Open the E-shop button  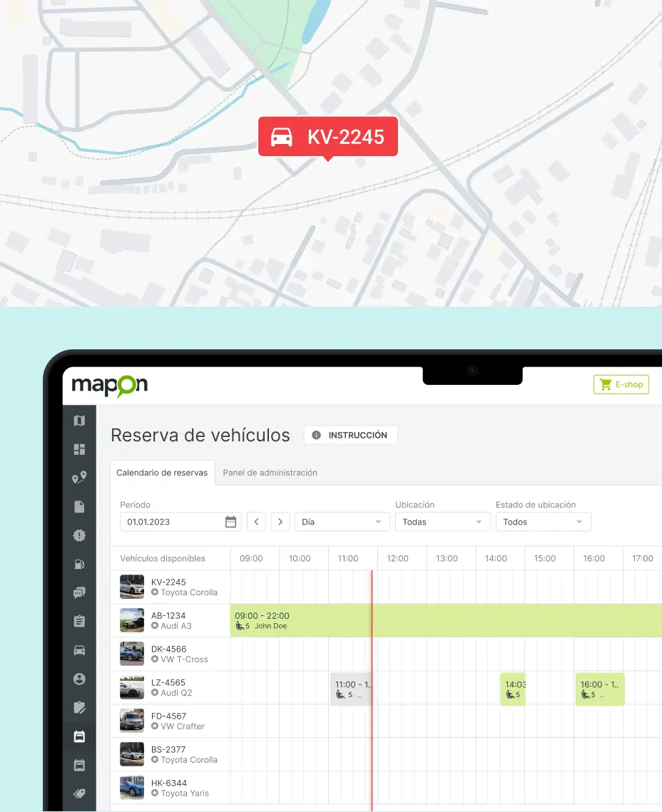point(621,384)
